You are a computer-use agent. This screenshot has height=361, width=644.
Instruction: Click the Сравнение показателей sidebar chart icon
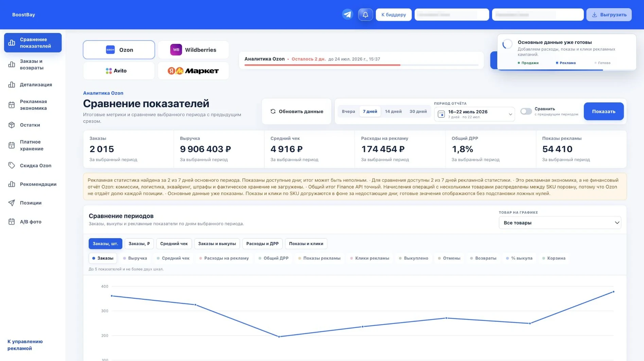12,43
